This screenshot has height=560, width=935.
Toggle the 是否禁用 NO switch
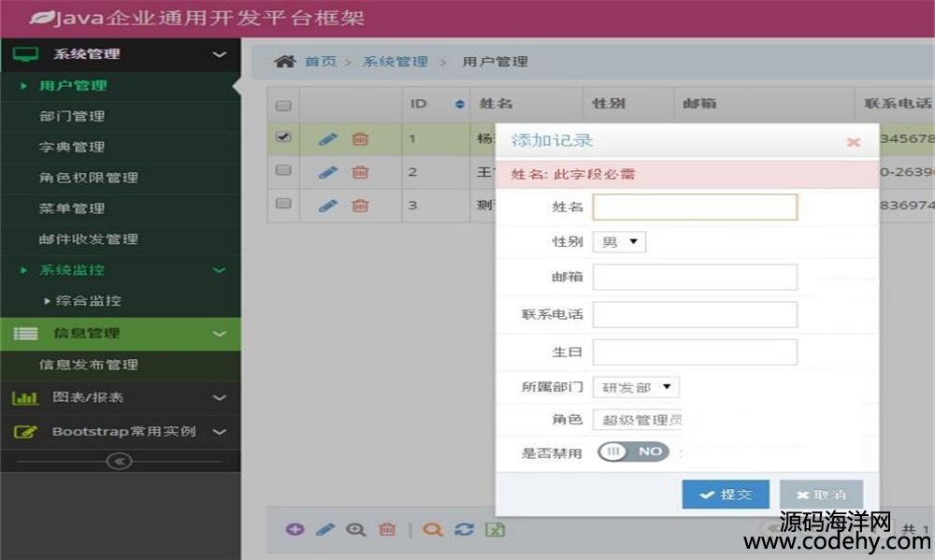[x=633, y=452]
